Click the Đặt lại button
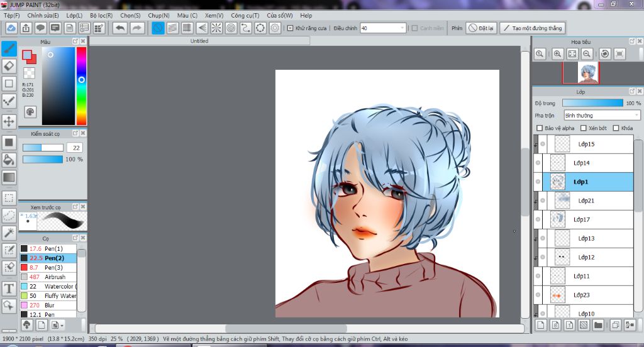This screenshot has width=644, height=347. point(481,28)
